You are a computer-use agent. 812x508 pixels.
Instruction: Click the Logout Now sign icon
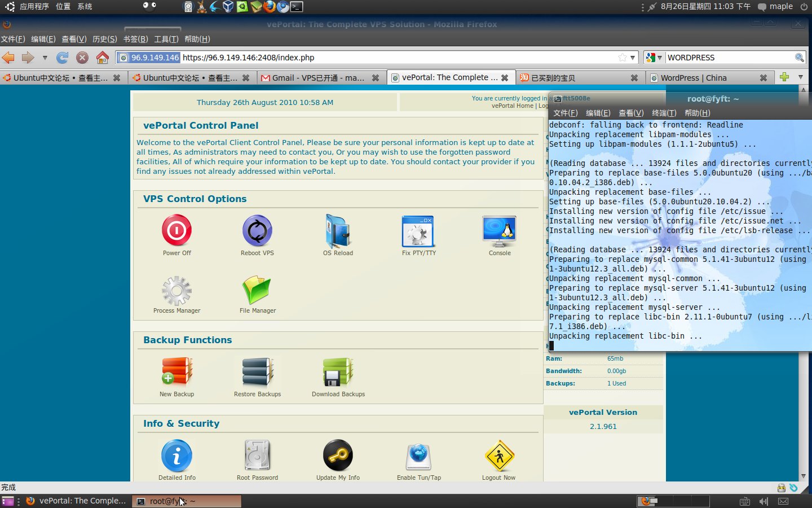(499, 456)
